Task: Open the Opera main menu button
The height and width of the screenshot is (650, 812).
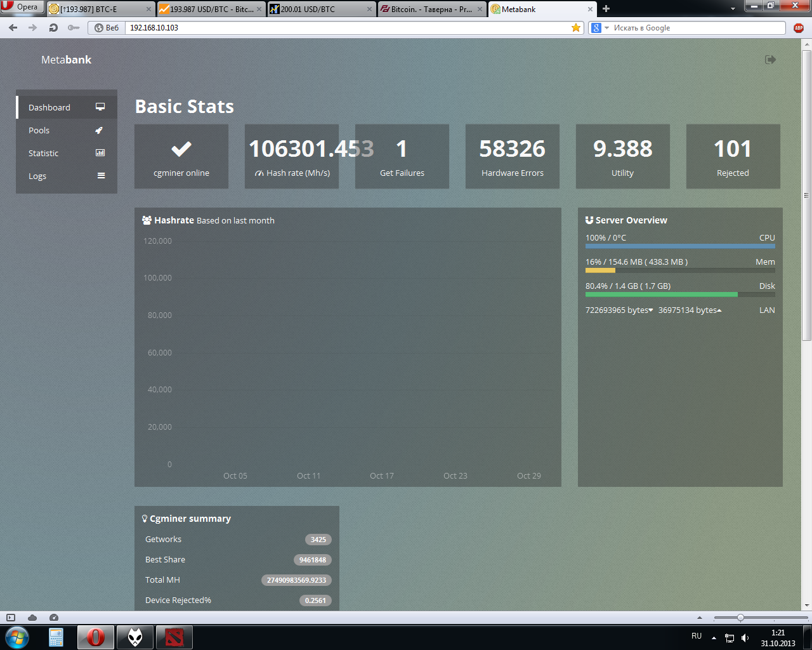Action: 21,7
